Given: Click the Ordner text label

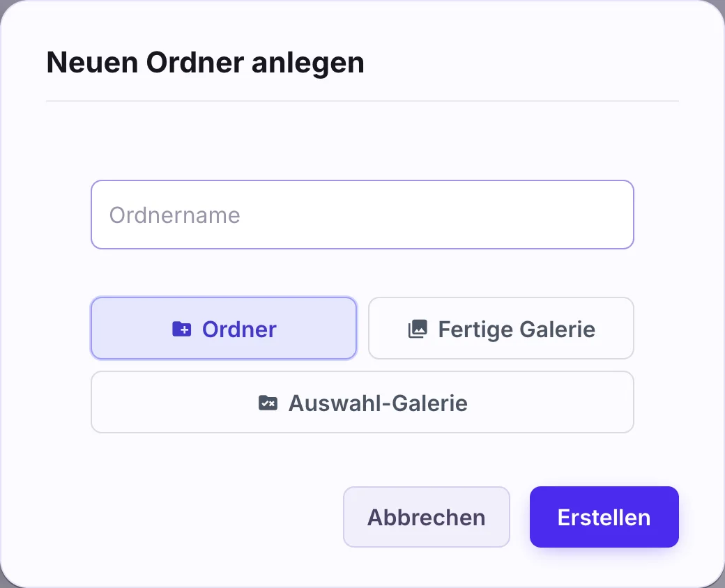Looking at the screenshot, I should pyautogui.click(x=239, y=329).
